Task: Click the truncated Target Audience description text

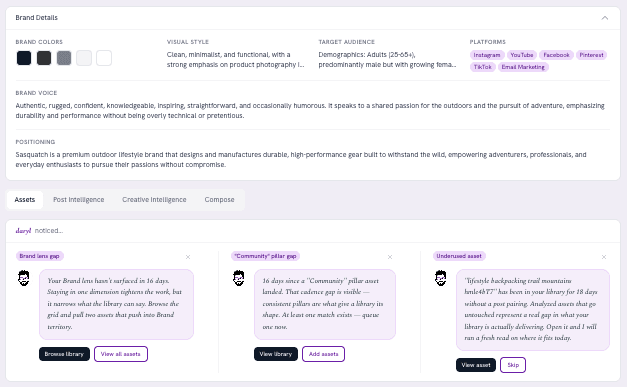Action: point(387,60)
